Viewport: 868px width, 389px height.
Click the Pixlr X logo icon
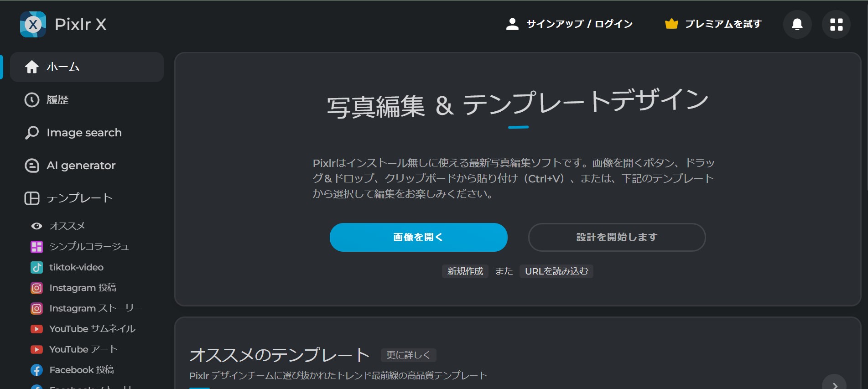click(33, 24)
